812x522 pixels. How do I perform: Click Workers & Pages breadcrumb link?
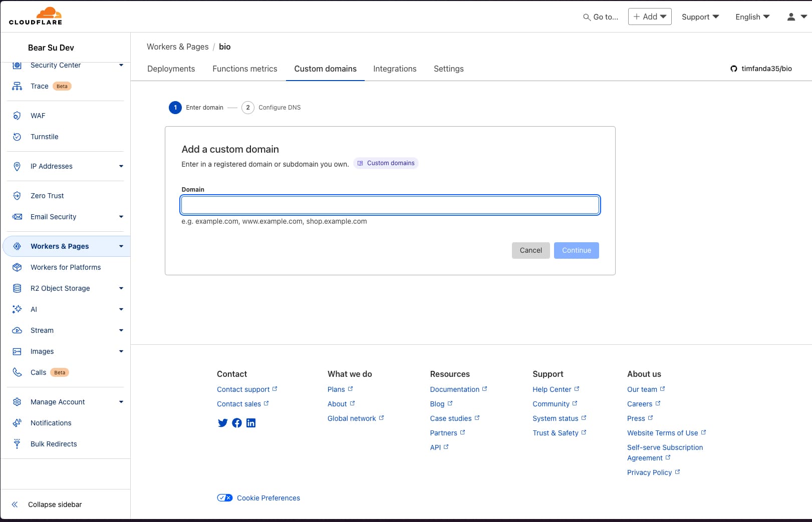177,47
